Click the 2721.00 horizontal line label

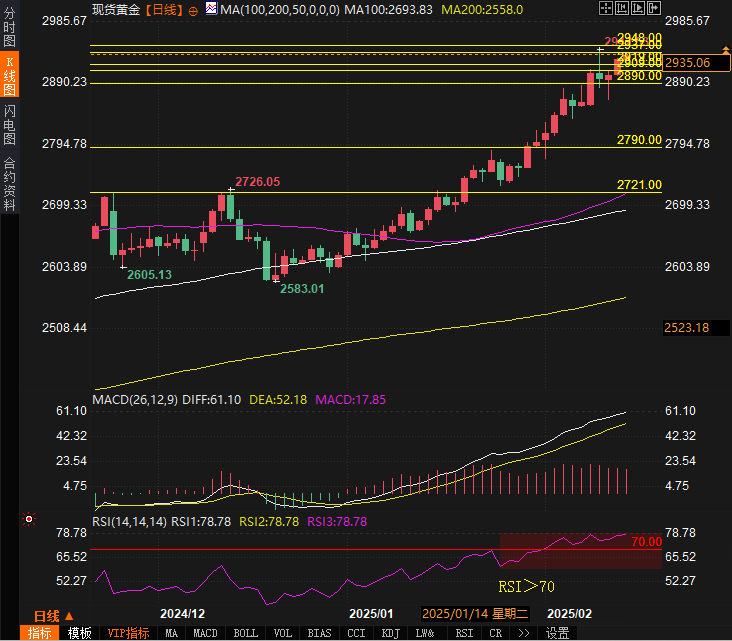(640, 185)
